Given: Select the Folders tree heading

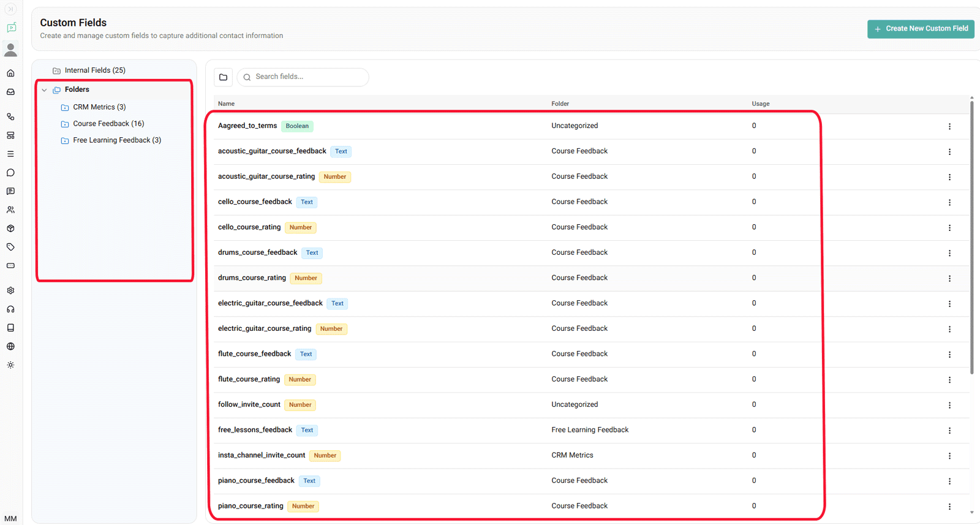Looking at the screenshot, I should coord(77,89).
